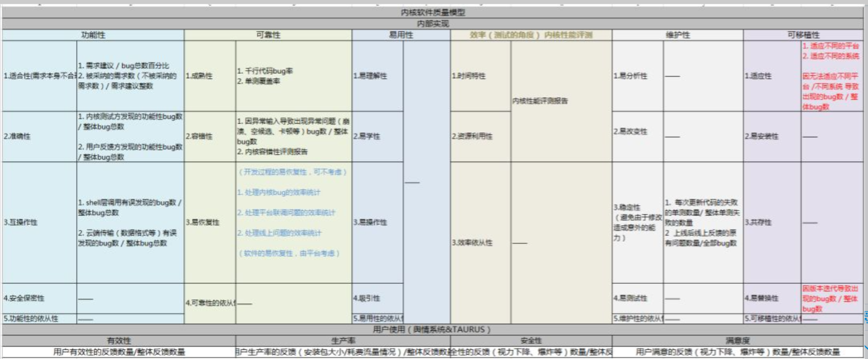Select the 4.易替换性 cell
Screen dimensions: 868x359
tap(772, 298)
